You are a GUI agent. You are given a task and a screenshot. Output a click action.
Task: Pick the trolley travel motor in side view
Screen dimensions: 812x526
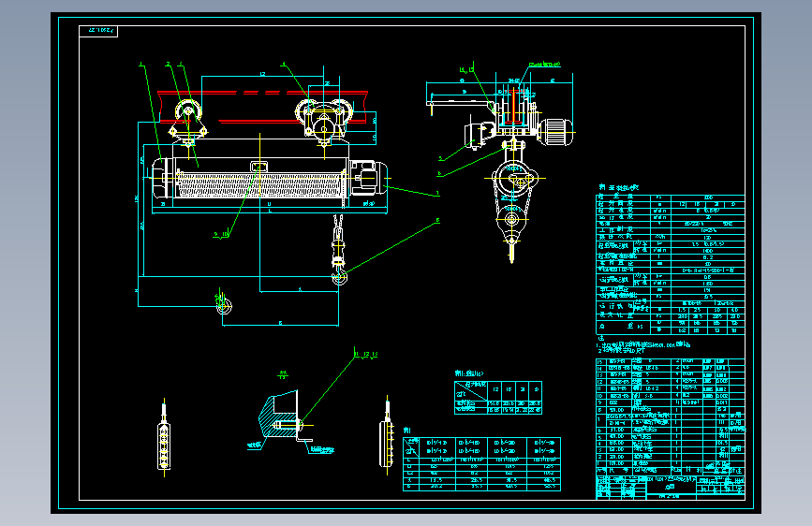pyautogui.click(x=556, y=132)
